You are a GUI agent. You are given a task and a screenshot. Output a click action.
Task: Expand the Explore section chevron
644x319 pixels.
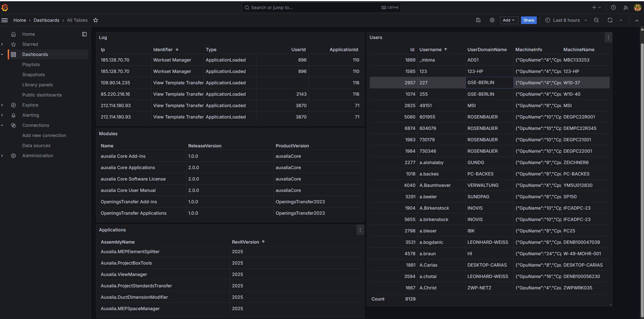pos(2,105)
